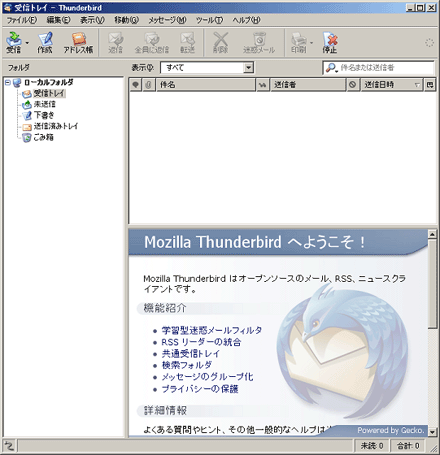This screenshot has width=440, height=455.
Task: Open the ツール menu
Action: click(x=209, y=20)
